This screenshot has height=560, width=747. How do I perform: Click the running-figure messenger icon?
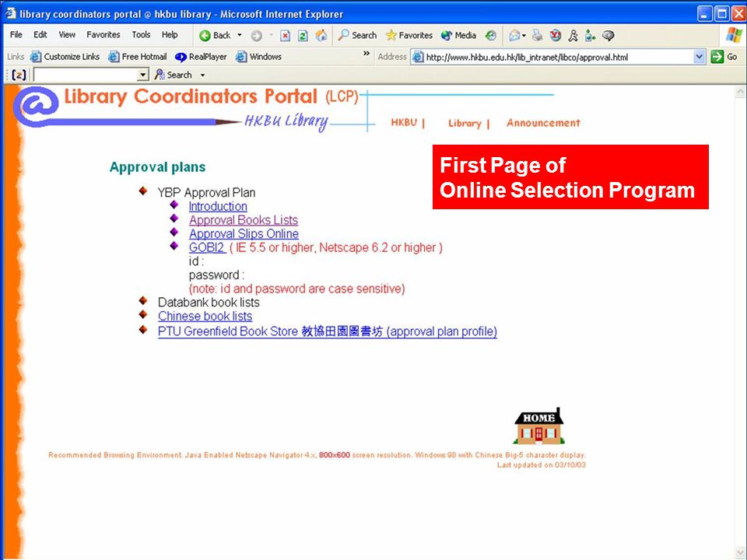point(573,35)
